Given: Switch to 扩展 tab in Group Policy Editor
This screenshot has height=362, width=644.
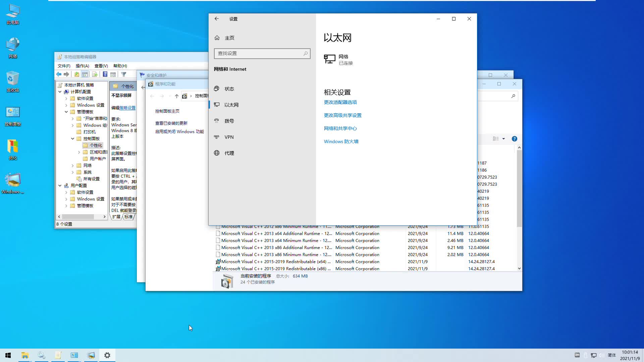Looking at the screenshot, I should [x=116, y=217].
